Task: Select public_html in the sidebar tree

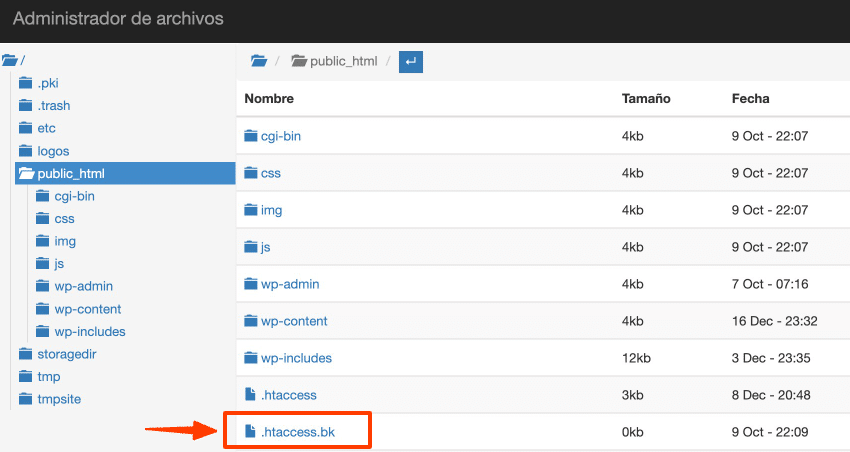Action: pos(70,174)
